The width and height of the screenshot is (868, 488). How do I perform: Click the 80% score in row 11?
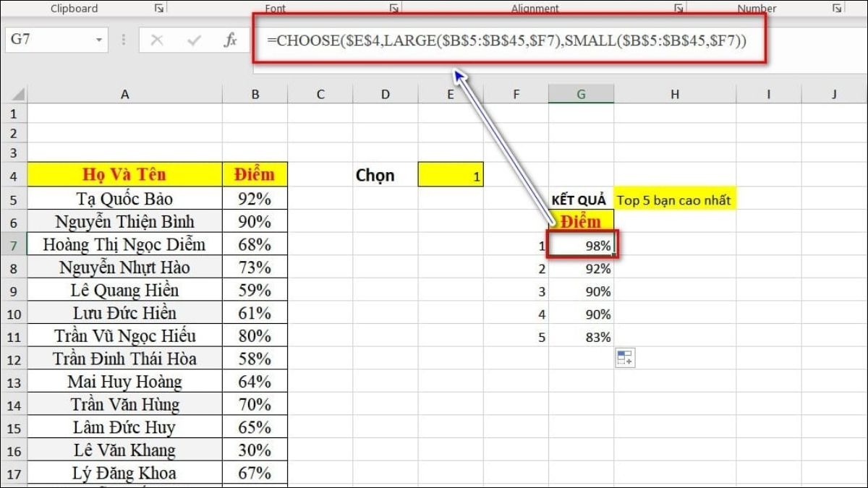[x=255, y=336]
